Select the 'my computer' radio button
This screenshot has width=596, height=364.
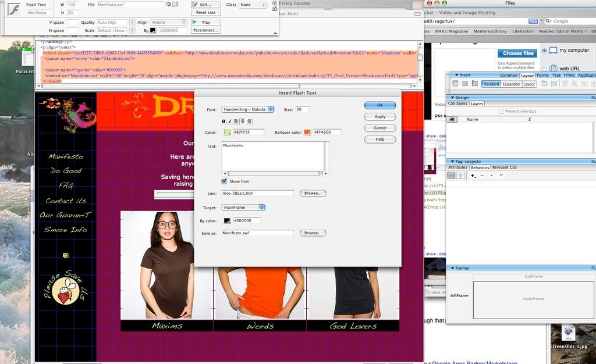point(544,51)
